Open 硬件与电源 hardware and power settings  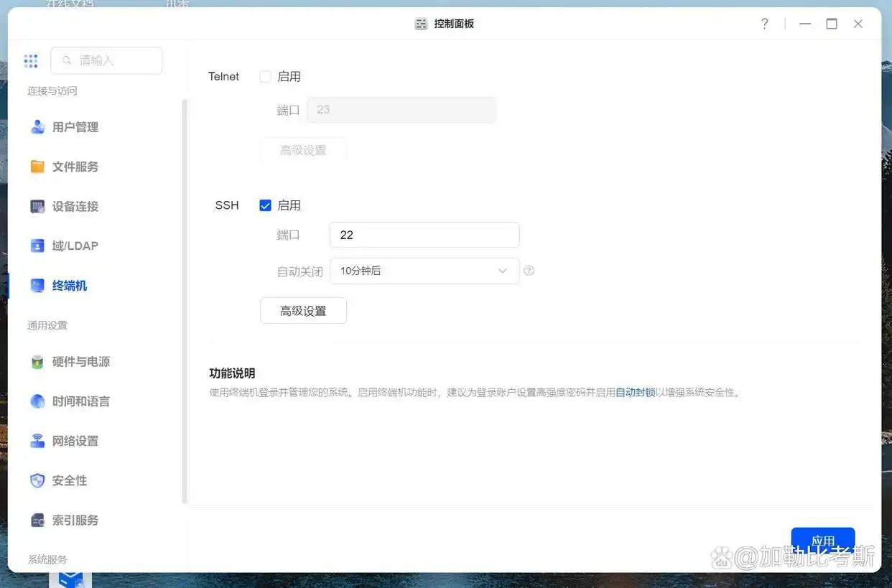(x=81, y=362)
